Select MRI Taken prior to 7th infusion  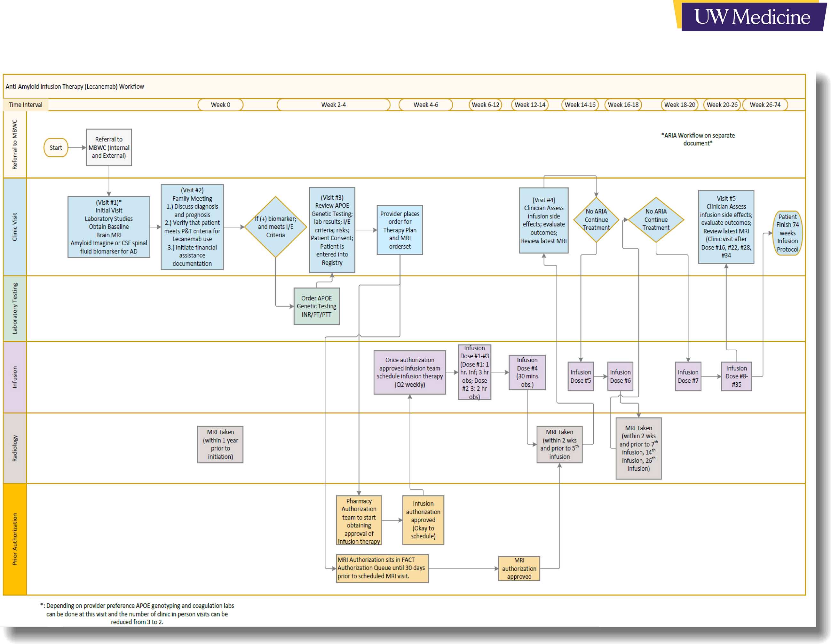click(638, 448)
